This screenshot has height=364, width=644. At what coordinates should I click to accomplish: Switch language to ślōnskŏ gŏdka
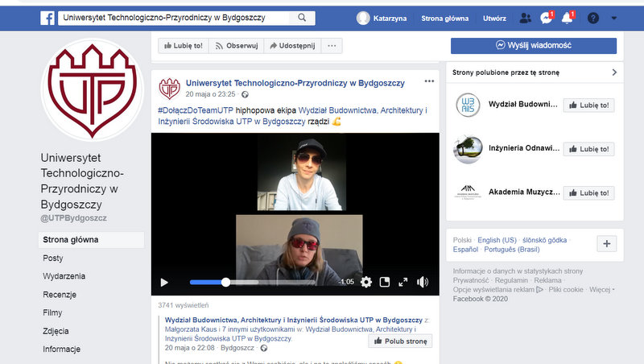[x=545, y=240]
